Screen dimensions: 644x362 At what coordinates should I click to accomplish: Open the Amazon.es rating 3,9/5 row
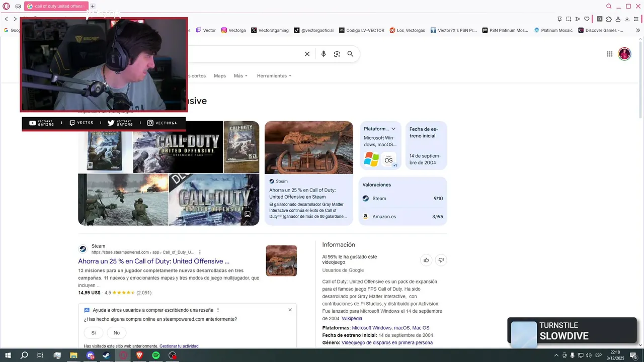click(x=403, y=217)
